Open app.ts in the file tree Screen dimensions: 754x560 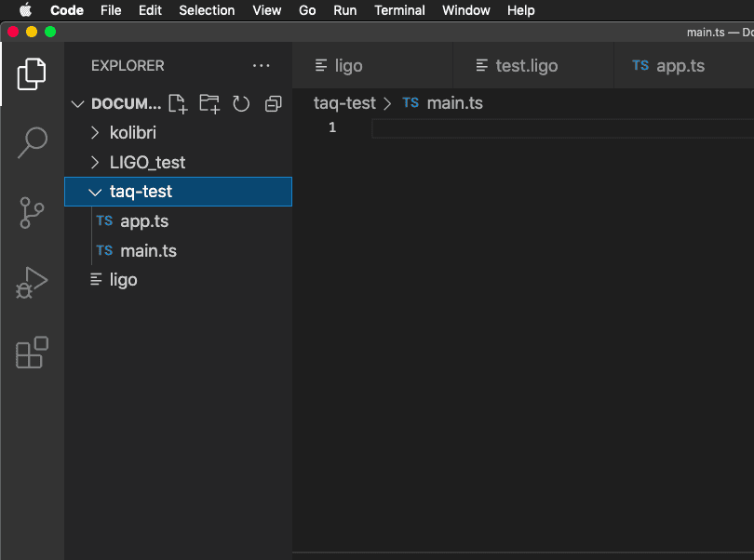[x=144, y=221]
